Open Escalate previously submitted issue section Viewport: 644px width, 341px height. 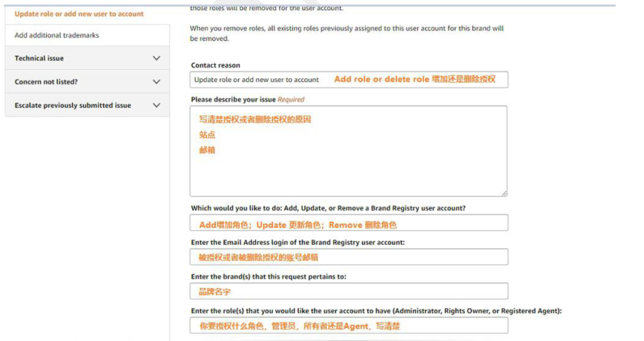coord(87,105)
